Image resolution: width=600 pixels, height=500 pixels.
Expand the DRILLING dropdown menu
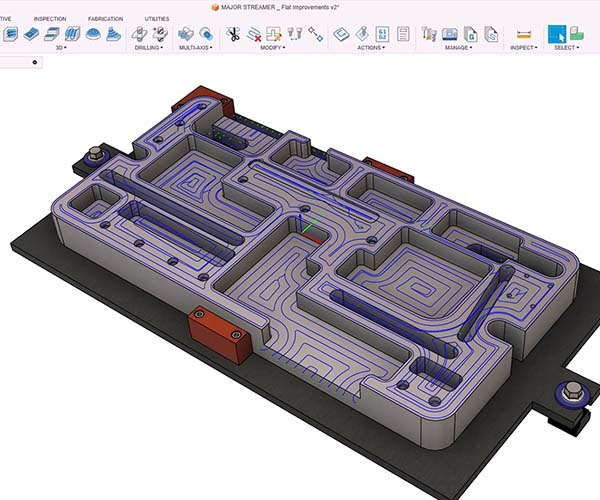click(149, 47)
